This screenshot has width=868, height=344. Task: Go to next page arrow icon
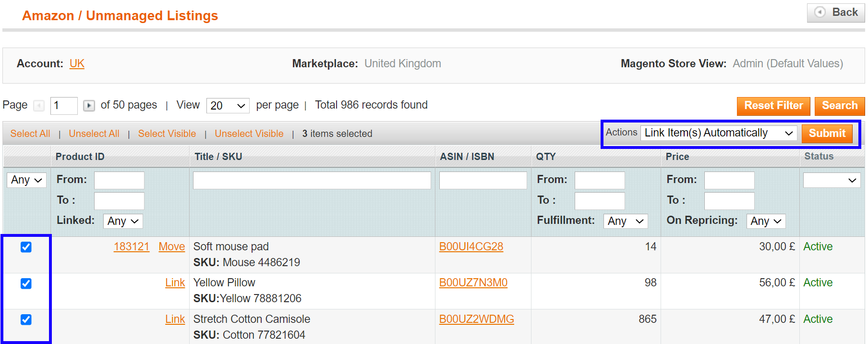point(89,105)
